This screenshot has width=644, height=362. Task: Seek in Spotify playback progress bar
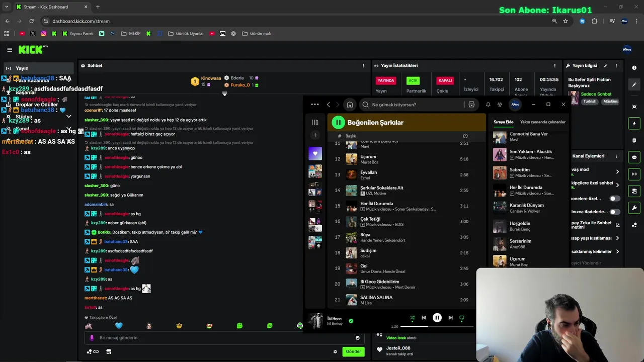437,326
